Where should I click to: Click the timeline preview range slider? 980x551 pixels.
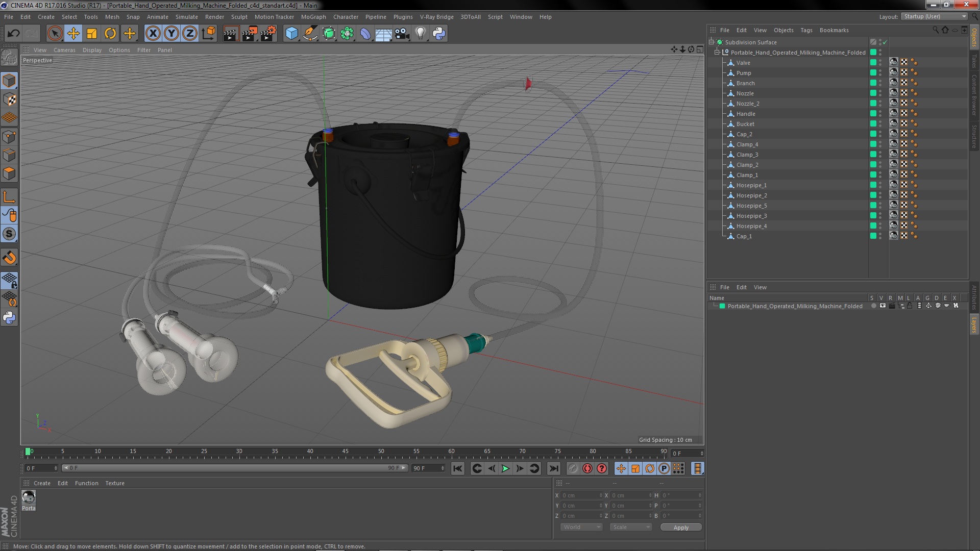click(235, 468)
